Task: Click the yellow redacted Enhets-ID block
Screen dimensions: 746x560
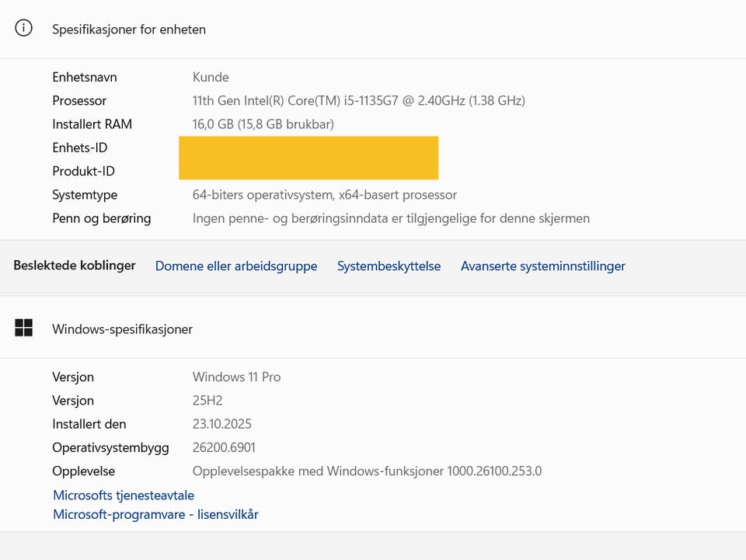Action: pyautogui.click(x=309, y=148)
